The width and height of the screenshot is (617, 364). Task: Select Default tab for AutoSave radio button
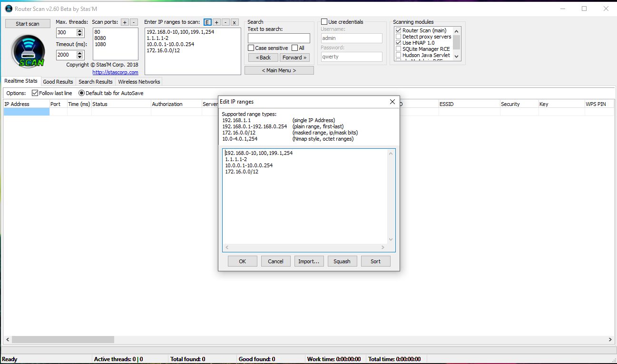click(x=81, y=93)
